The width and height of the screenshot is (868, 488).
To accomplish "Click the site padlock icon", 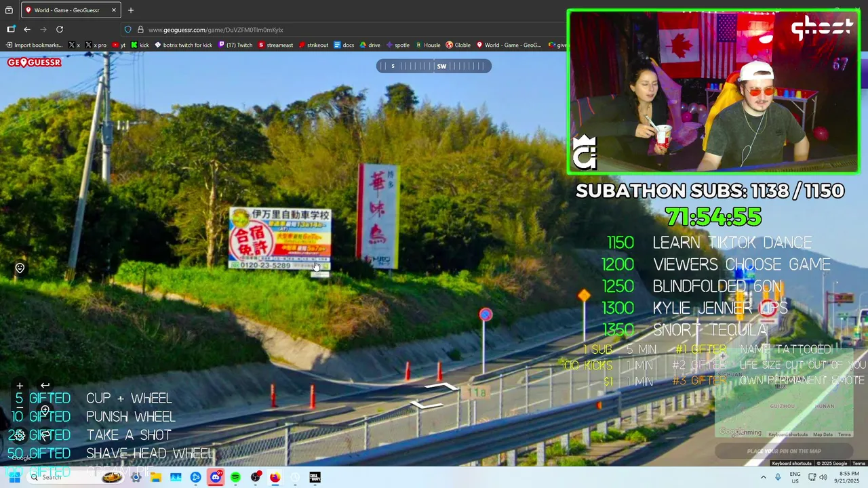I will [140, 30].
